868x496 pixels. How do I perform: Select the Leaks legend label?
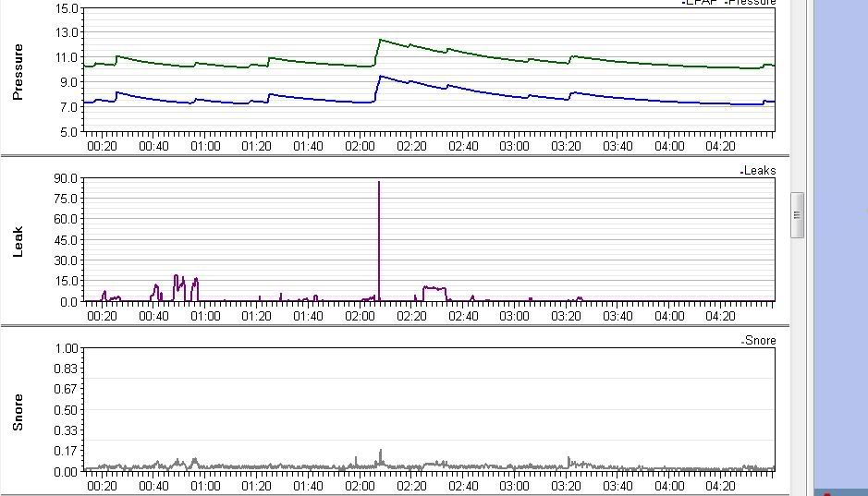[x=760, y=171]
